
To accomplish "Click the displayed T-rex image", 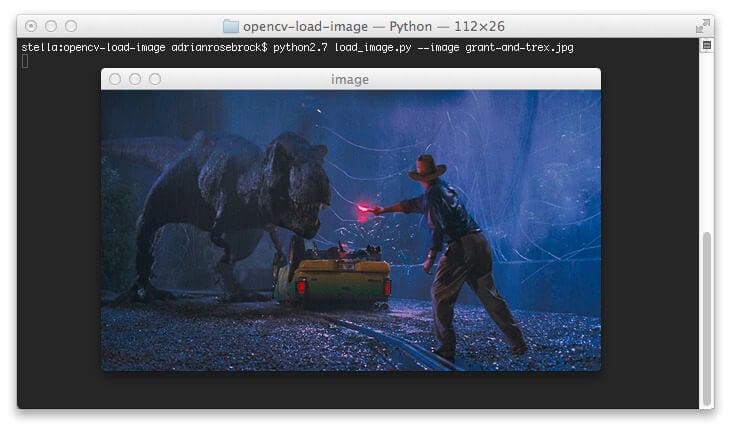I will click(351, 230).
